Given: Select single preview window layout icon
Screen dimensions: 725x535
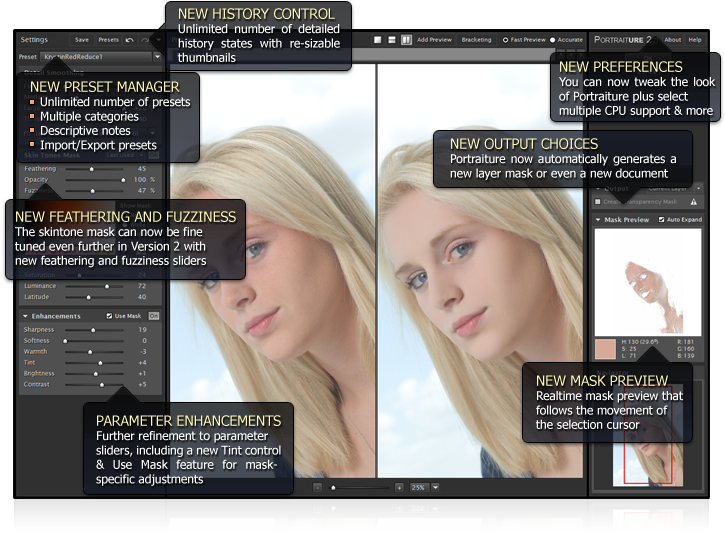Looking at the screenshot, I should point(378,40).
